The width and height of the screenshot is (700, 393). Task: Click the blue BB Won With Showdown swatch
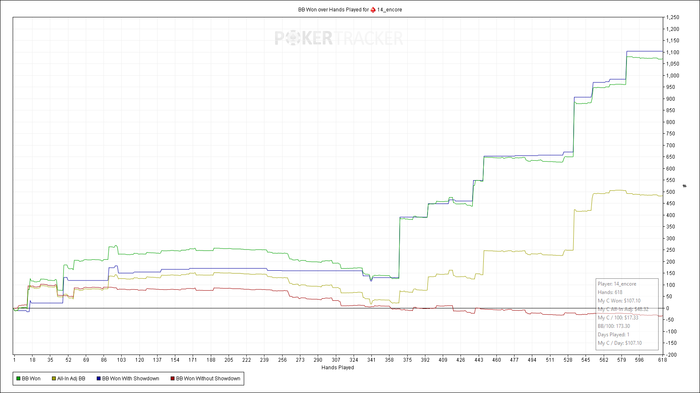[99, 378]
